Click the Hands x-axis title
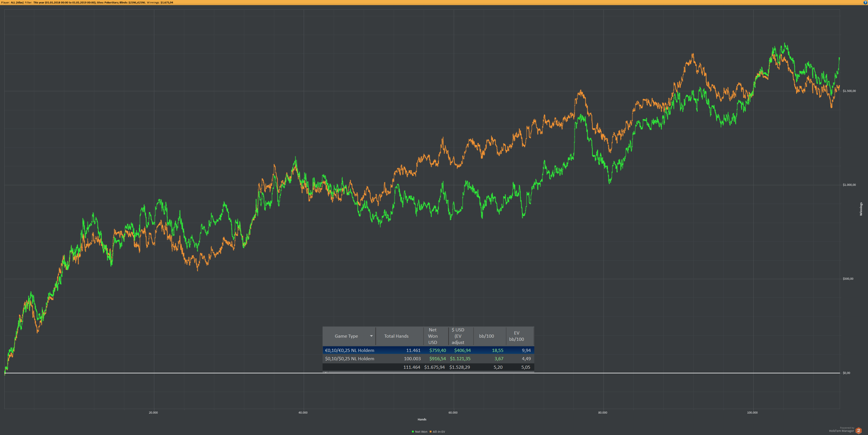Viewport: 868px width, 435px height. [422, 420]
